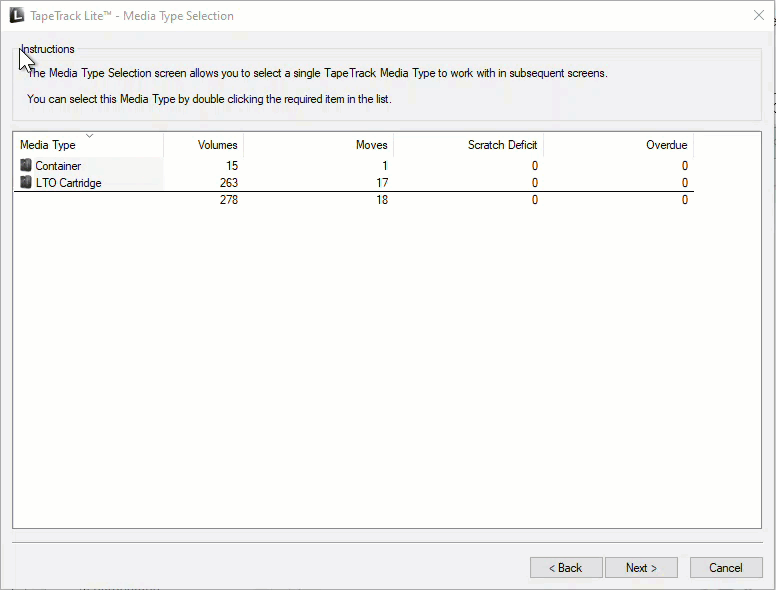Go to the previous screen with Back
776x590 pixels.
coord(566,568)
